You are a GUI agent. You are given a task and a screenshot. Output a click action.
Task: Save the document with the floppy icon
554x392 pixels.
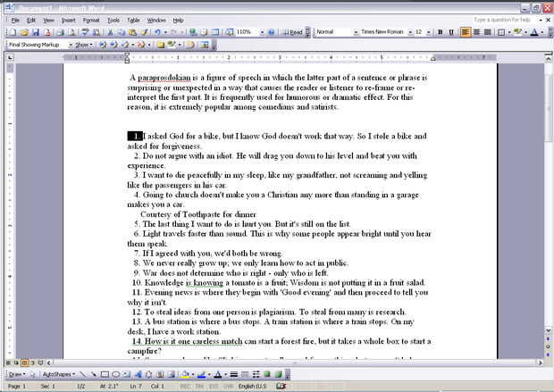tap(36, 32)
